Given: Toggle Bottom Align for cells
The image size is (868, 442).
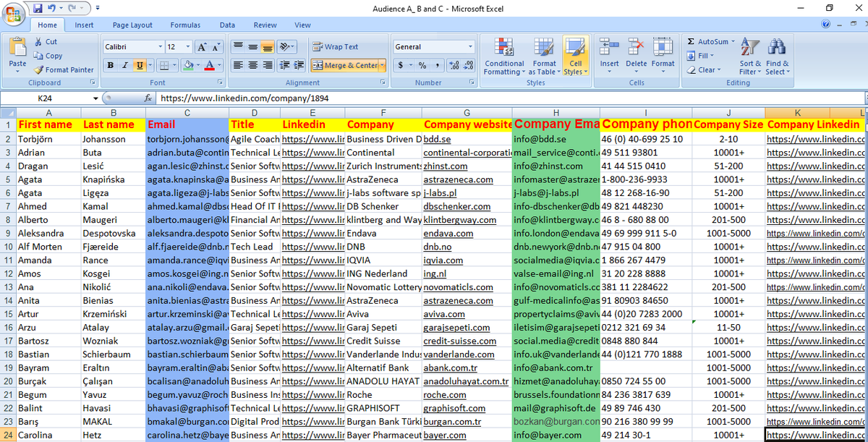Looking at the screenshot, I should tap(267, 46).
